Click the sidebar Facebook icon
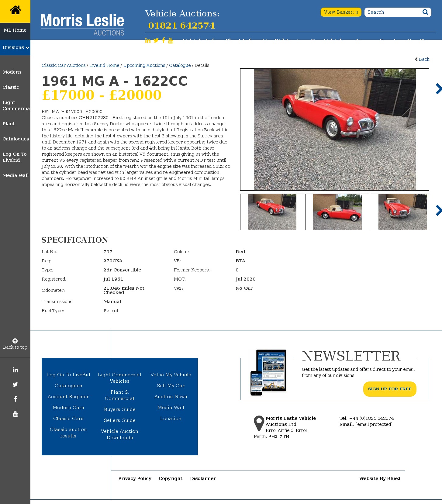The width and height of the screenshot is (442, 504). [15, 399]
